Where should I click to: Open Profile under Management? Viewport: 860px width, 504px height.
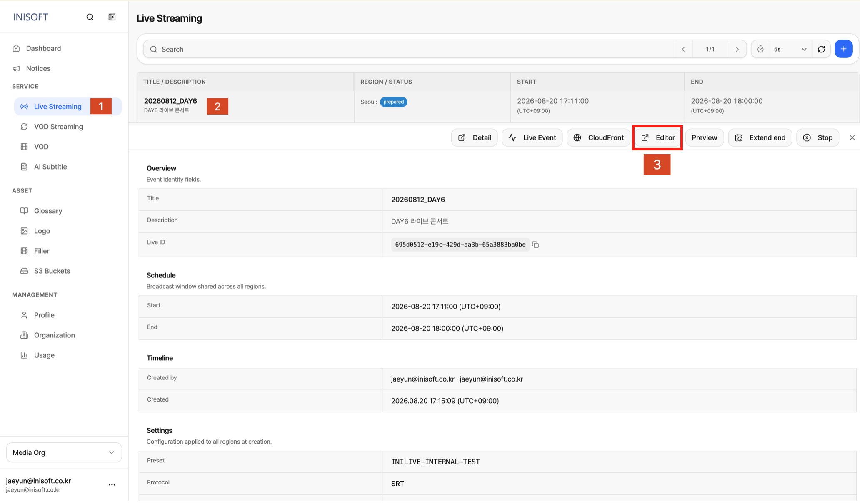click(x=44, y=315)
